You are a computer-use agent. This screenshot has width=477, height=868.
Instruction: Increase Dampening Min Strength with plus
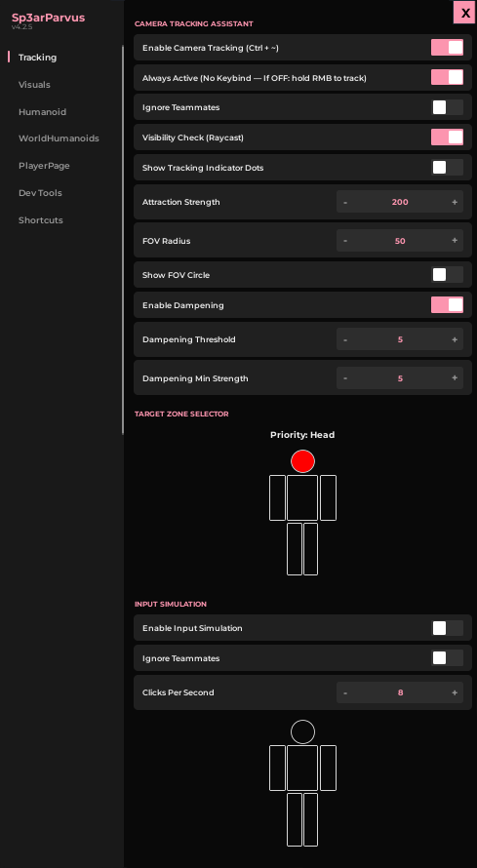[455, 378]
